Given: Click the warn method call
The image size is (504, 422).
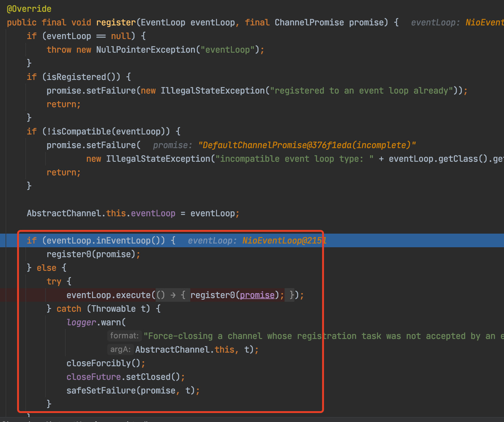Looking at the screenshot, I should coord(111,322).
